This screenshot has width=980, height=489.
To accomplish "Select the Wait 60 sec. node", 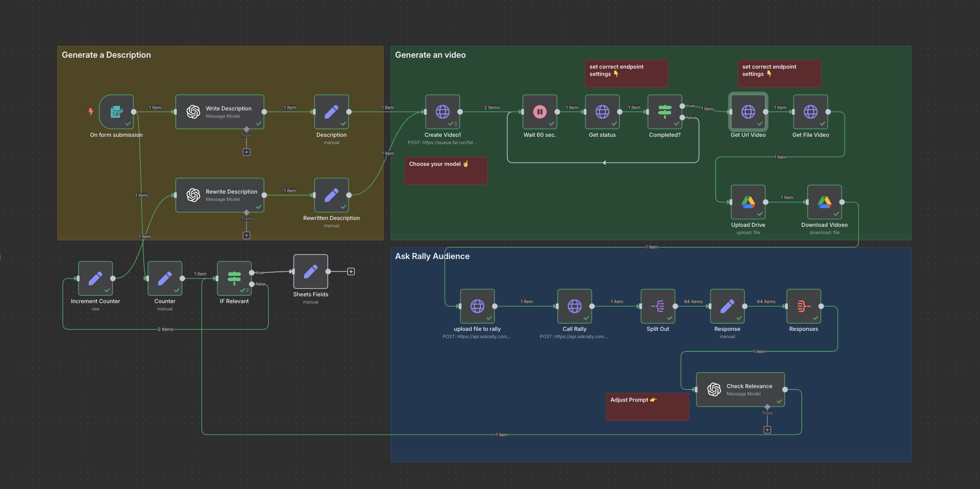I will (540, 112).
